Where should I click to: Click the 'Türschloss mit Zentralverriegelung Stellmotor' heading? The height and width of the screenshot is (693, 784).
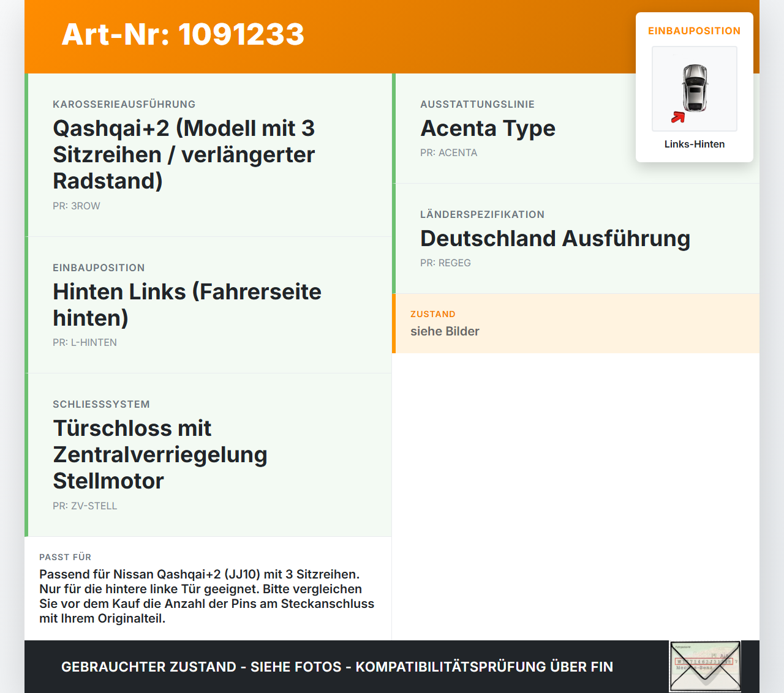(160, 454)
